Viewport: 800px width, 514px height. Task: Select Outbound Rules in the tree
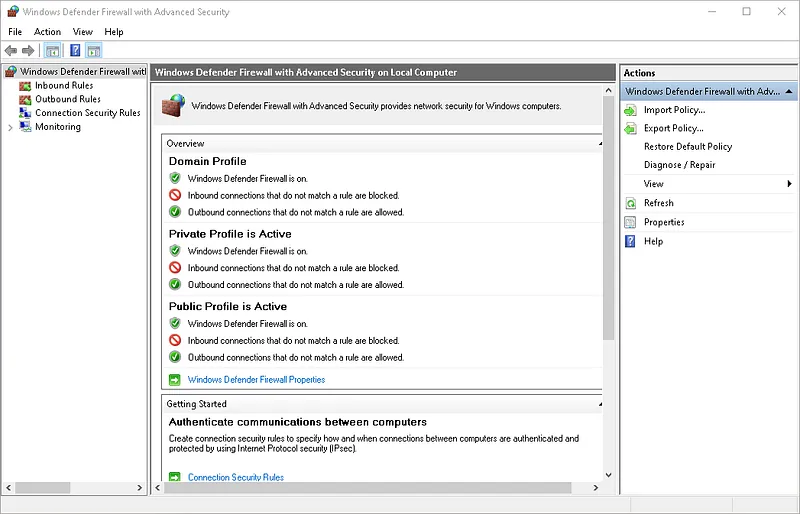[x=68, y=99]
